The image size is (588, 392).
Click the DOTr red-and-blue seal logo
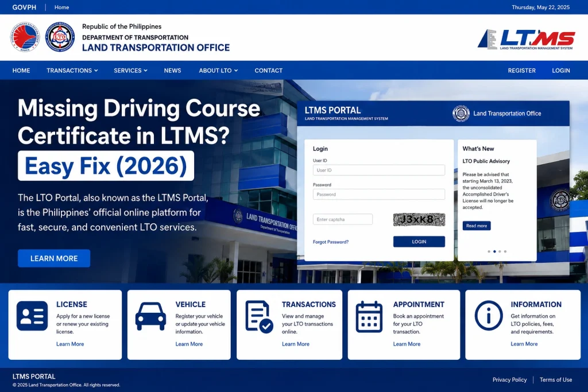click(x=25, y=37)
